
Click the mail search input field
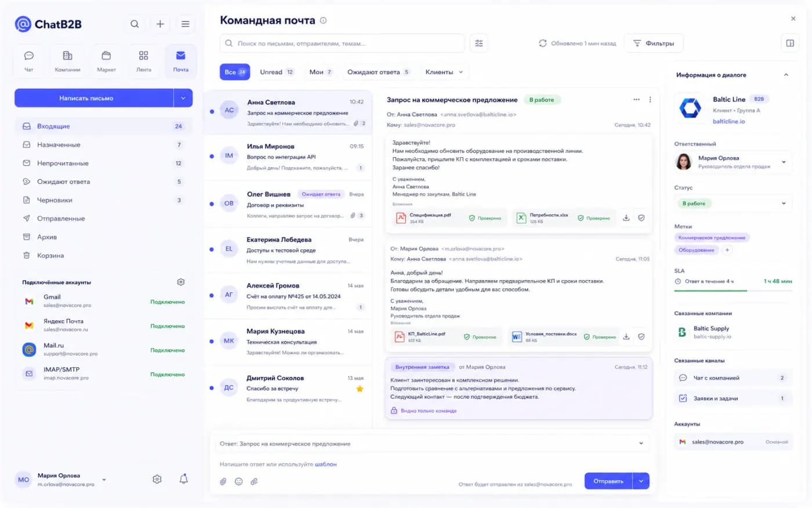click(342, 43)
